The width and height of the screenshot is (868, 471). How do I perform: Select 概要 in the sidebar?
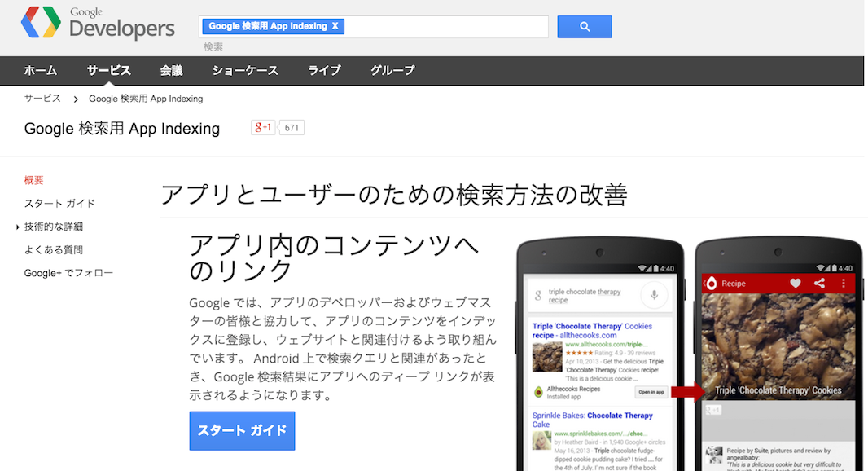pos(33,180)
